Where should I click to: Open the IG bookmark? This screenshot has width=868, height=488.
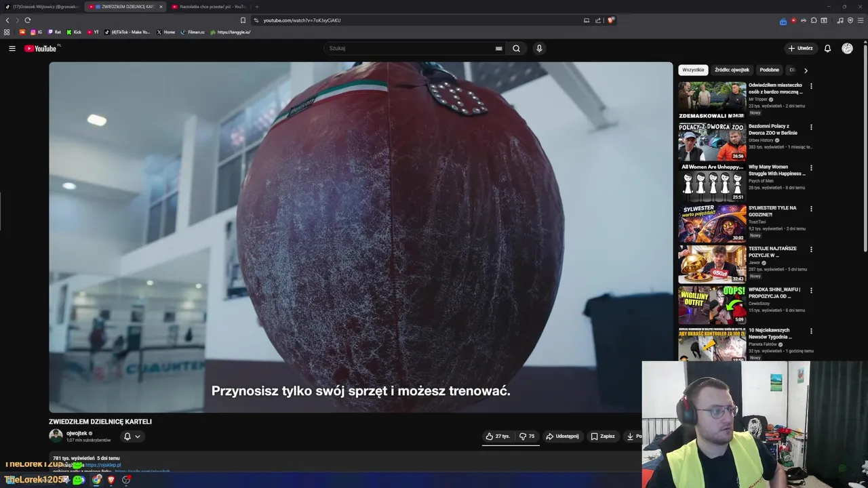click(36, 32)
